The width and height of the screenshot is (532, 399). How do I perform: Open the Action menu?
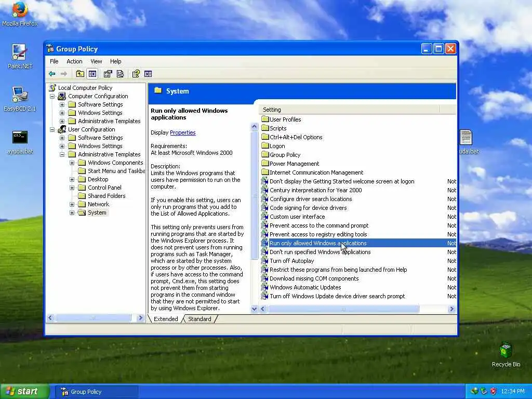pos(74,61)
